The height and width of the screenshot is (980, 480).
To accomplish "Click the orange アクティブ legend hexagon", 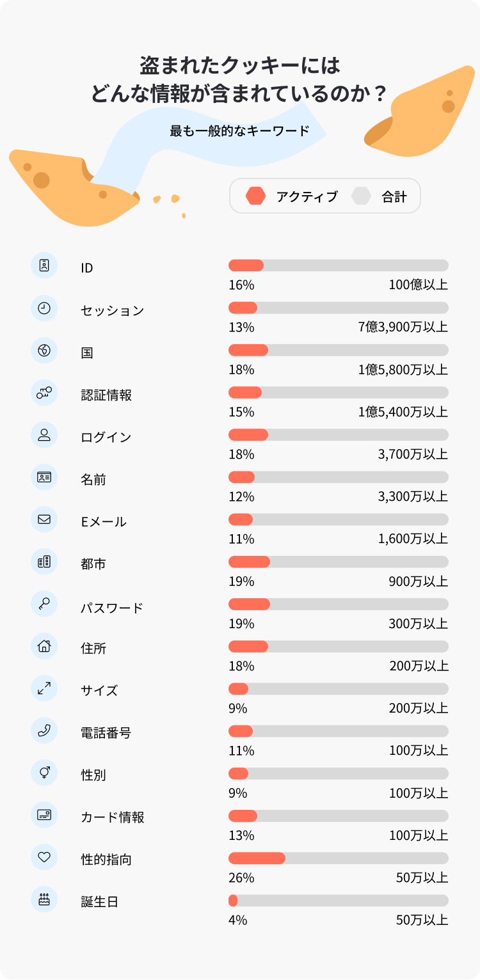I will (256, 196).
